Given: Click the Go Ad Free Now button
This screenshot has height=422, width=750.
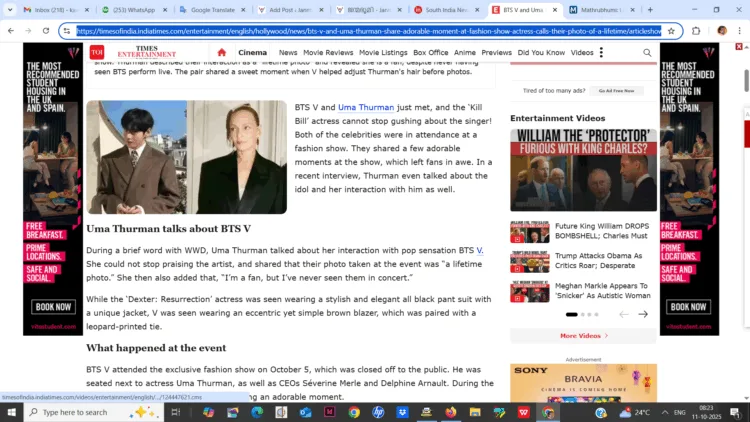Looking at the screenshot, I should click(x=616, y=90).
